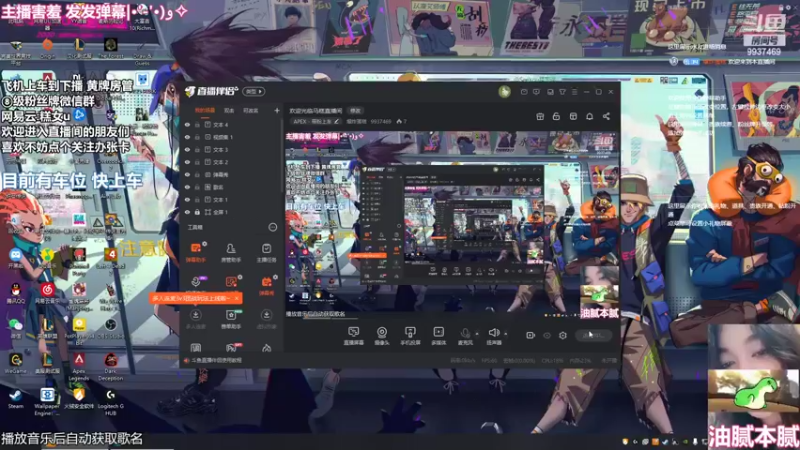This screenshot has width=800, height=450.
Task: Expand speaker options arrow
Action: pyautogui.click(x=506, y=334)
